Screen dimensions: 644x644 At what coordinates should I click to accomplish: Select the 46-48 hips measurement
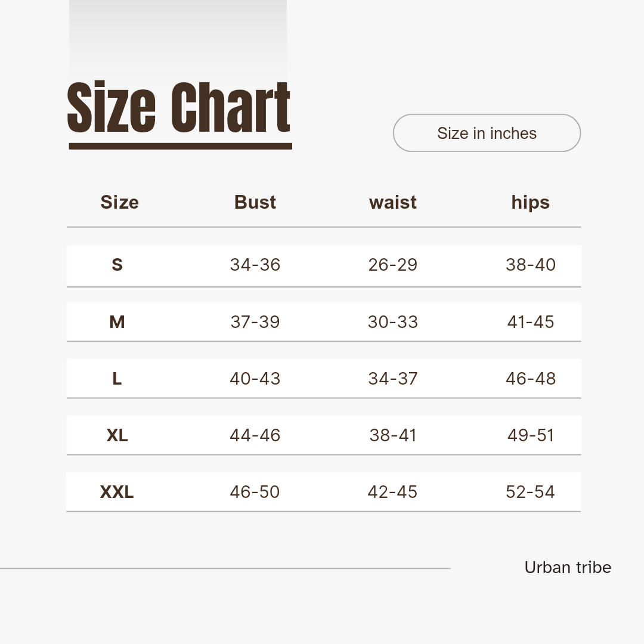pyautogui.click(x=531, y=379)
